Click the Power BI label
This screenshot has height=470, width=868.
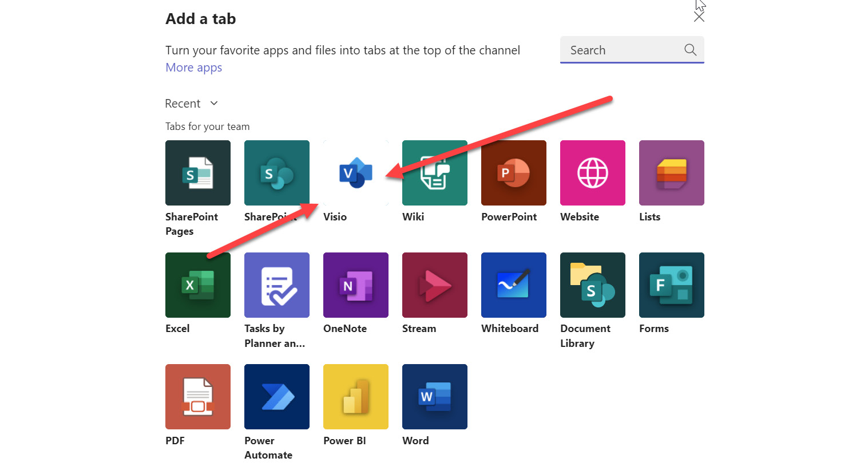[x=344, y=441]
